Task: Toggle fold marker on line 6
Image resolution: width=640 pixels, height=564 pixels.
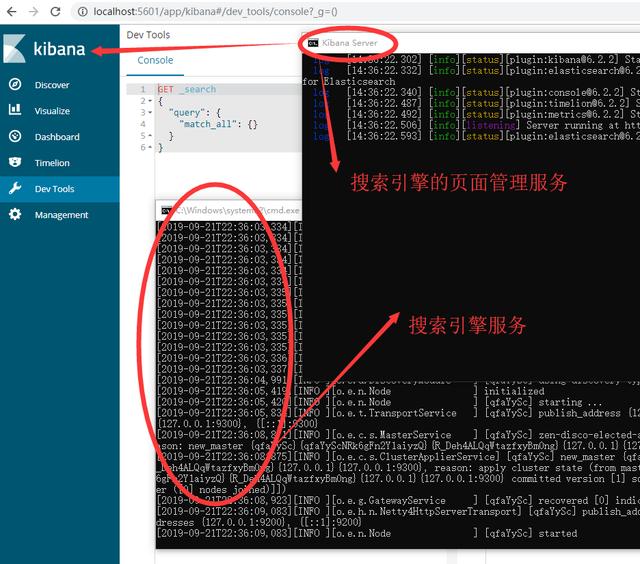Action: [x=150, y=147]
